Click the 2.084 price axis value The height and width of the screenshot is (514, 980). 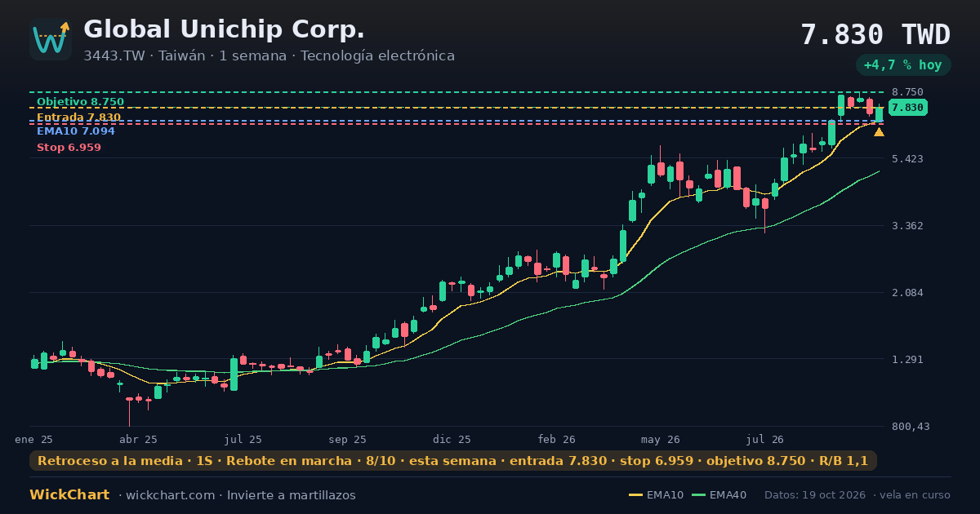(907, 293)
